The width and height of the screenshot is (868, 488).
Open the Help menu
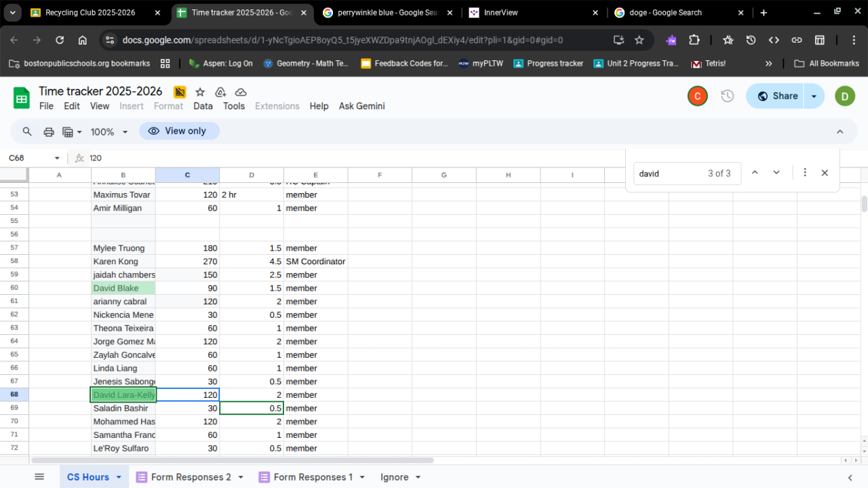pyautogui.click(x=319, y=106)
